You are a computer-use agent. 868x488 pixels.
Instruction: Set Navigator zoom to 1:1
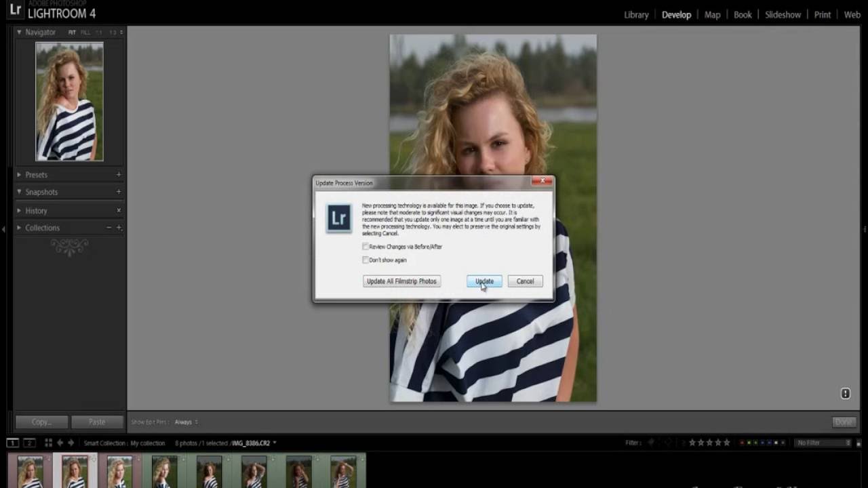coord(99,33)
